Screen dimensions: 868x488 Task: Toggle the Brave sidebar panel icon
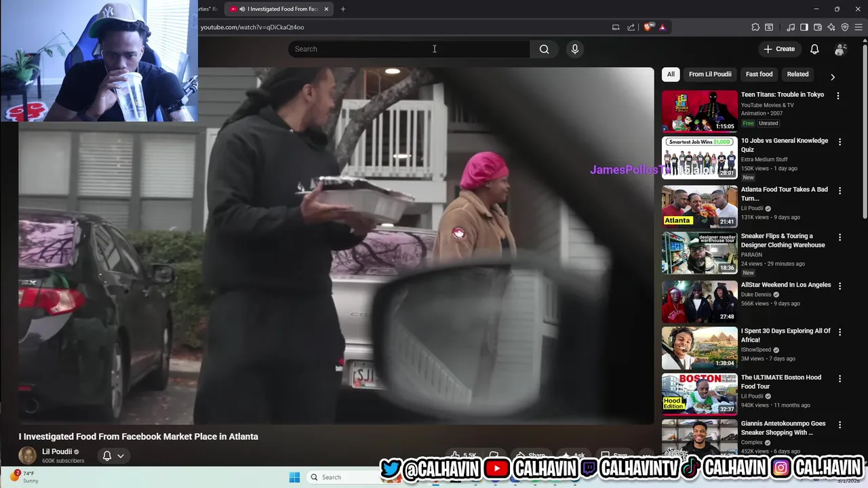(804, 27)
